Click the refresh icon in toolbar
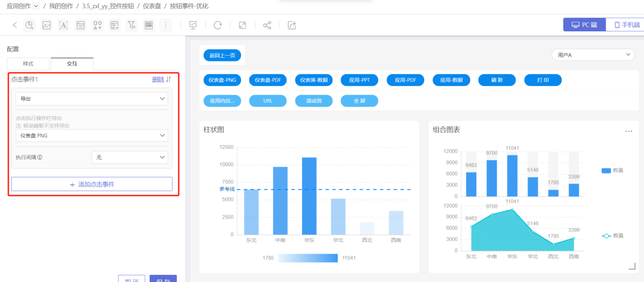This screenshot has height=282, width=644. pos(218,25)
